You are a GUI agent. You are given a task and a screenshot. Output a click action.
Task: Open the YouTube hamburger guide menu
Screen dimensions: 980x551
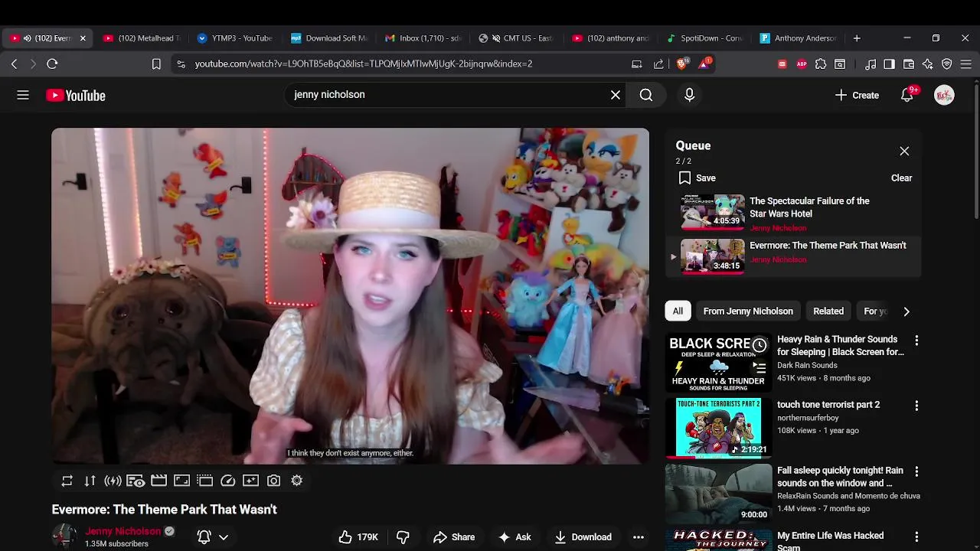23,95
